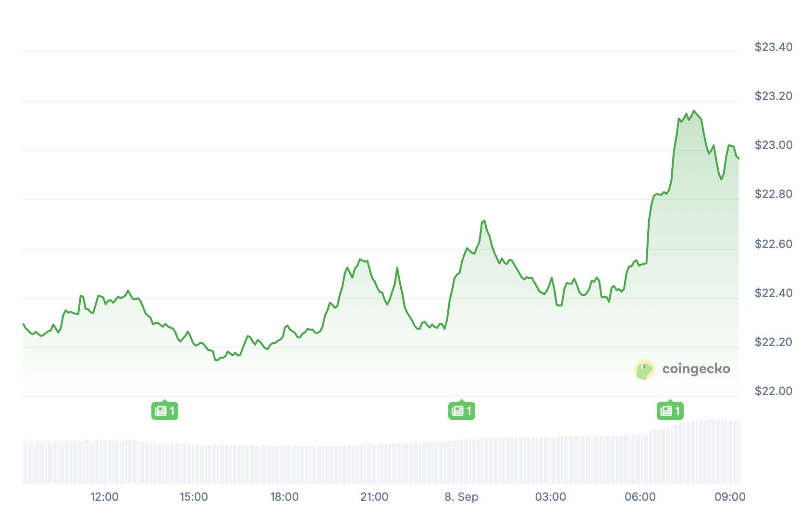The image size is (812, 520).
Task: Select the 21:00 time axis label
Action: pos(374,497)
